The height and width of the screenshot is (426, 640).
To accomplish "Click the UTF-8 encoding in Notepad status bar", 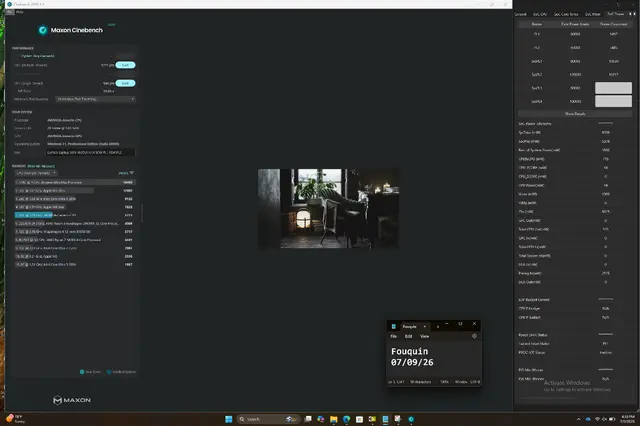I will (x=475, y=382).
